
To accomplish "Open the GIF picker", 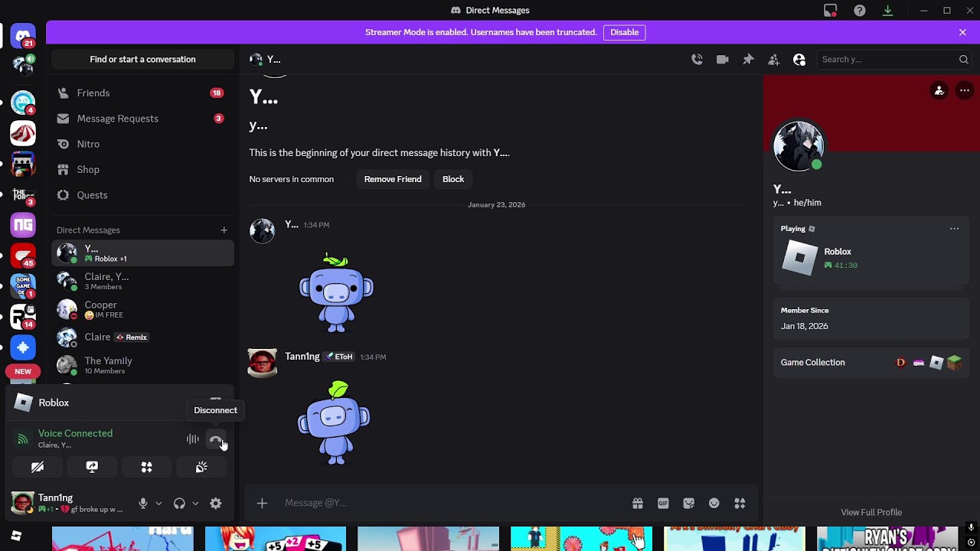I will [x=663, y=503].
